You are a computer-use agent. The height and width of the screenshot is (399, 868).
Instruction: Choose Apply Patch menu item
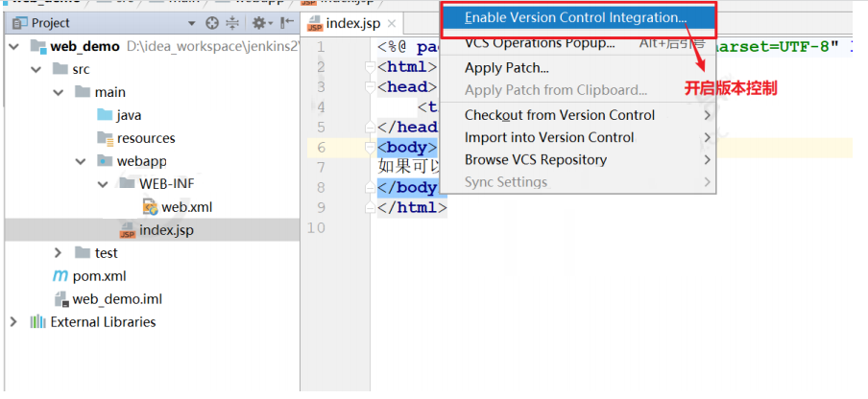578,68
